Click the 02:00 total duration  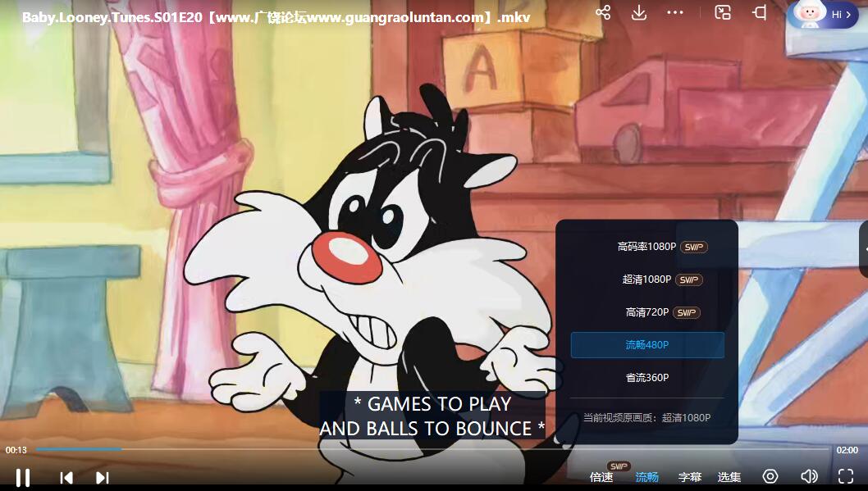click(847, 450)
